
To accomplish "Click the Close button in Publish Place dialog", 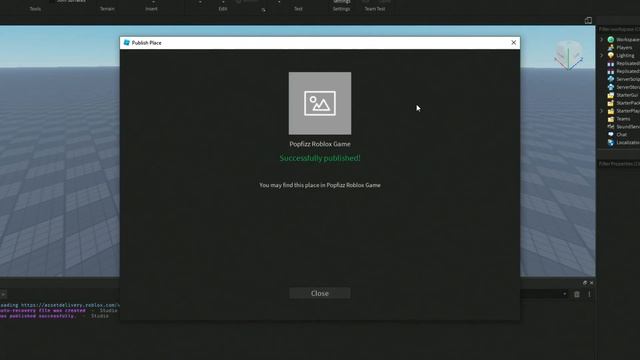I will point(320,293).
